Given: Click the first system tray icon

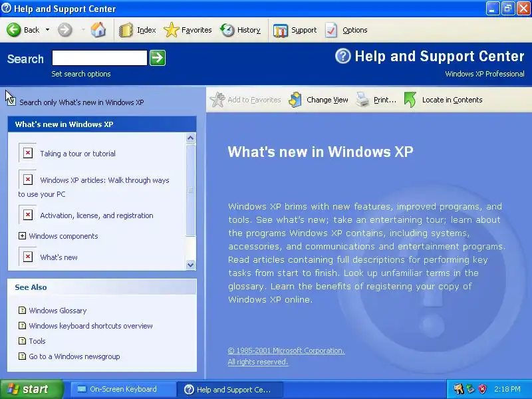Looking at the screenshot, I should [458, 389].
